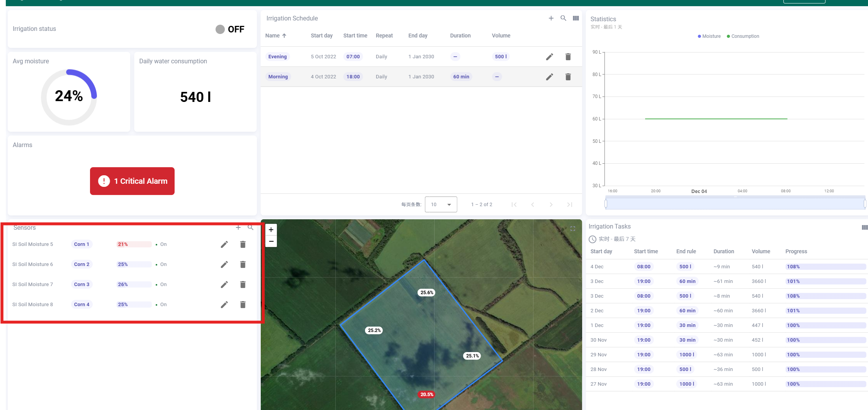Delete the Morning schedule row

[568, 77]
